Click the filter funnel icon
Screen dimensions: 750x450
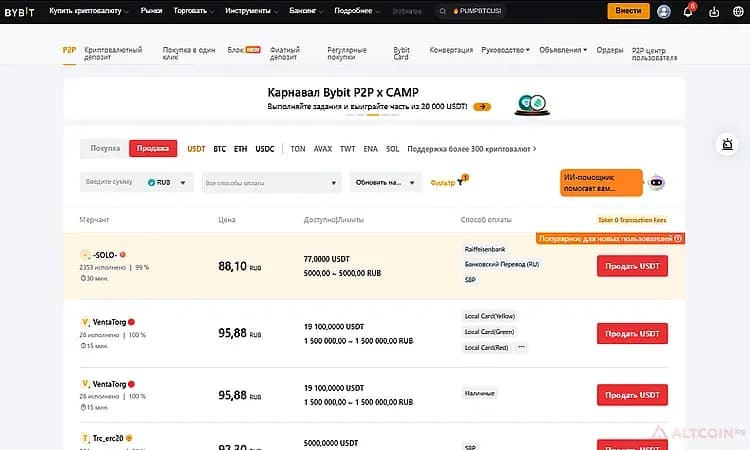(x=460, y=182)
